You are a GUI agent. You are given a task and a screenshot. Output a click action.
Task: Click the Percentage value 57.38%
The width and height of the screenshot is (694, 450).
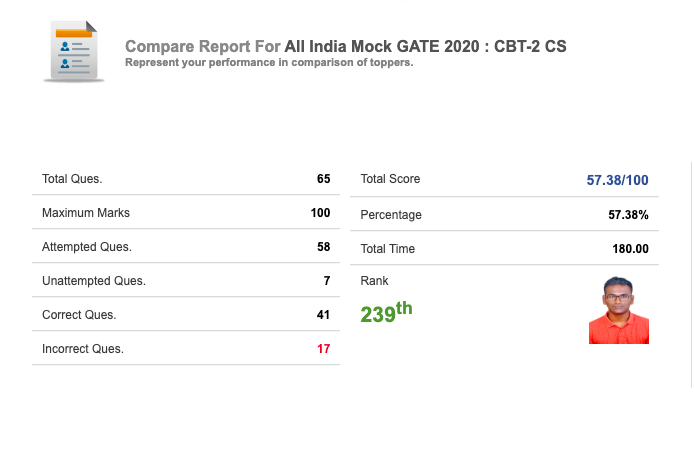628,215
